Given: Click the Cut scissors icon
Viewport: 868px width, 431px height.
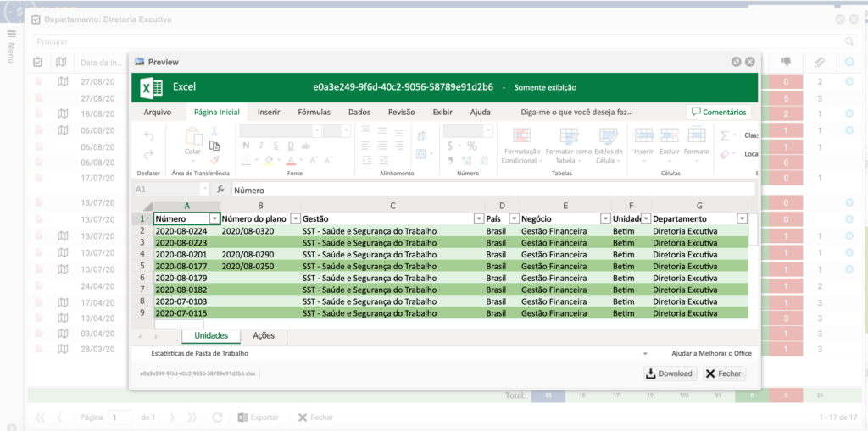Looking at the screenshot, I should point(214,132).
